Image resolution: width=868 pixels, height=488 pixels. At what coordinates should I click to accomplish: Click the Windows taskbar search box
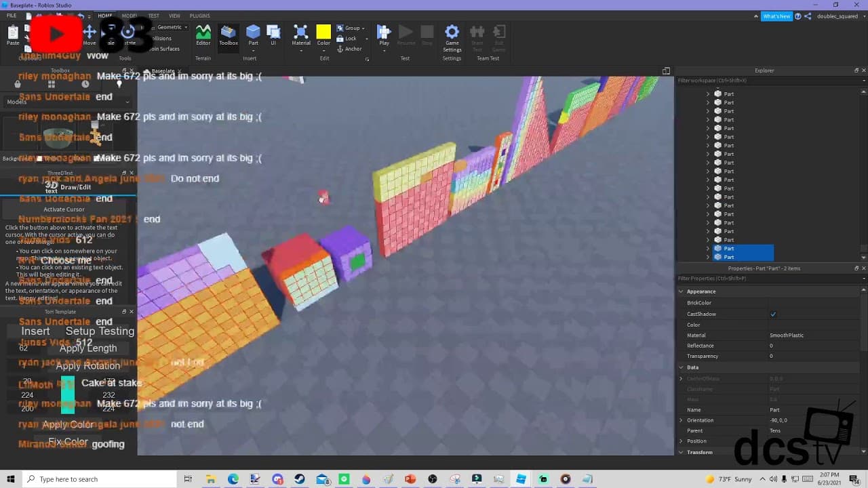click(99, 479)
